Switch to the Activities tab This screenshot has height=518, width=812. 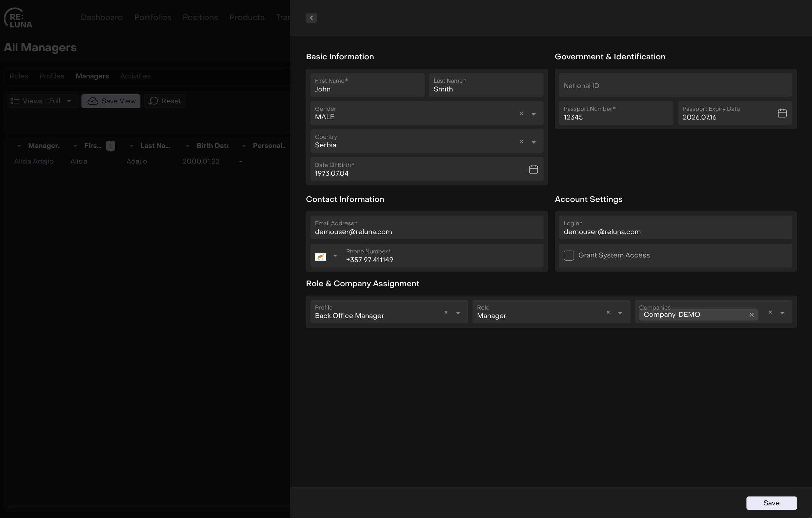point(135,76)
